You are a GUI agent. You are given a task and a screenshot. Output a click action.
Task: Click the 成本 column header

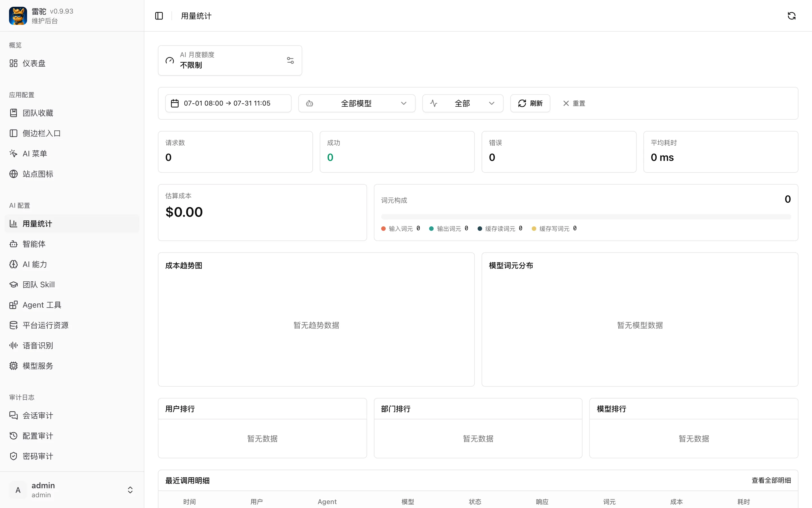(x=676, y=502)
